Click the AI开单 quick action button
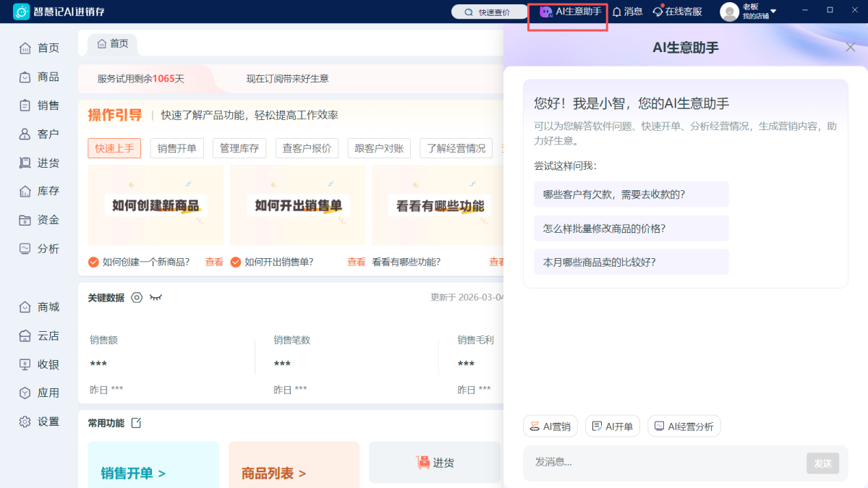The width and height of the screenshot is (868, 488). [x=613, y=427]
